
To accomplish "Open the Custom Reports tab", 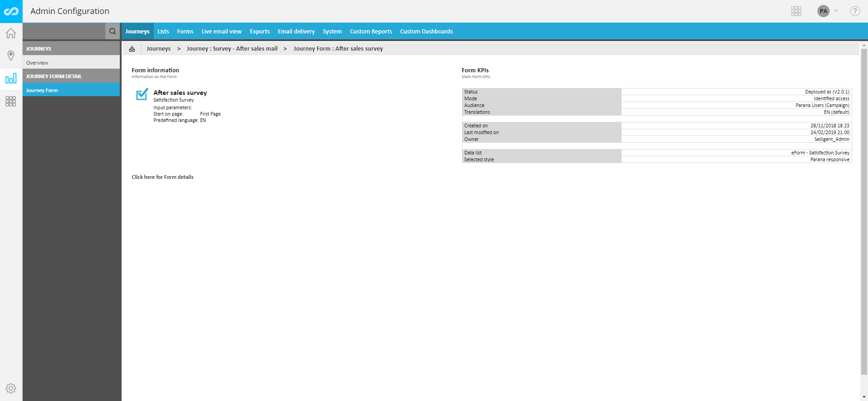I will pyautogui.click(x=371, y=32).
